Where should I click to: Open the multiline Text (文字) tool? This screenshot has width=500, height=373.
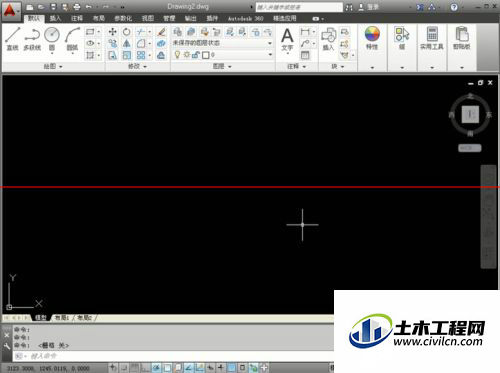(287, 39)
